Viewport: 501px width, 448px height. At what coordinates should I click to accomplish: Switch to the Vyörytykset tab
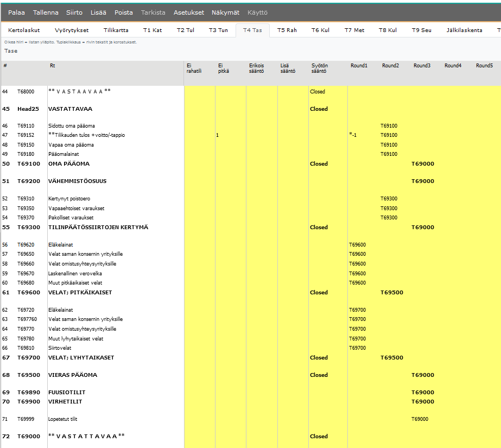[x=72, y=30]
